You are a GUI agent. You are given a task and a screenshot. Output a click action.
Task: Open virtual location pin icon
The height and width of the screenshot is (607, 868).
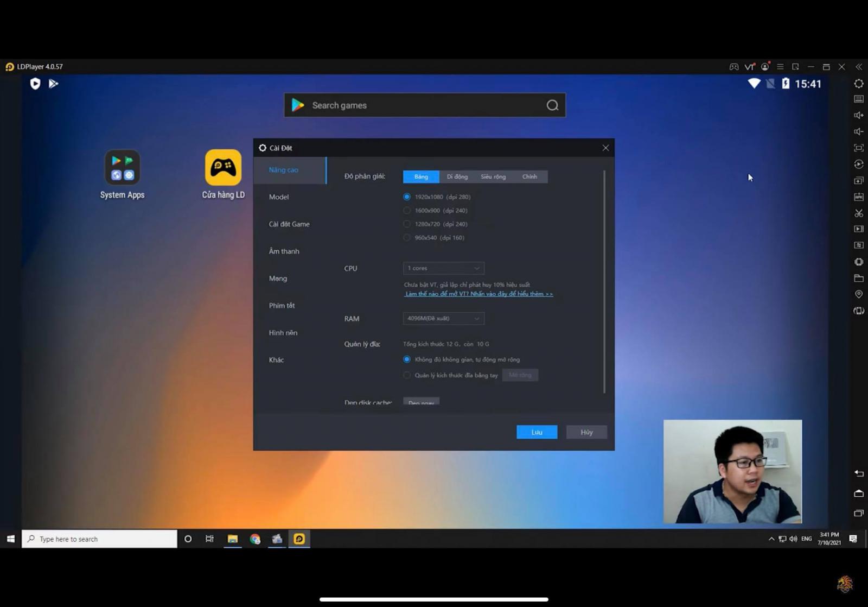(x=859, y=294)
